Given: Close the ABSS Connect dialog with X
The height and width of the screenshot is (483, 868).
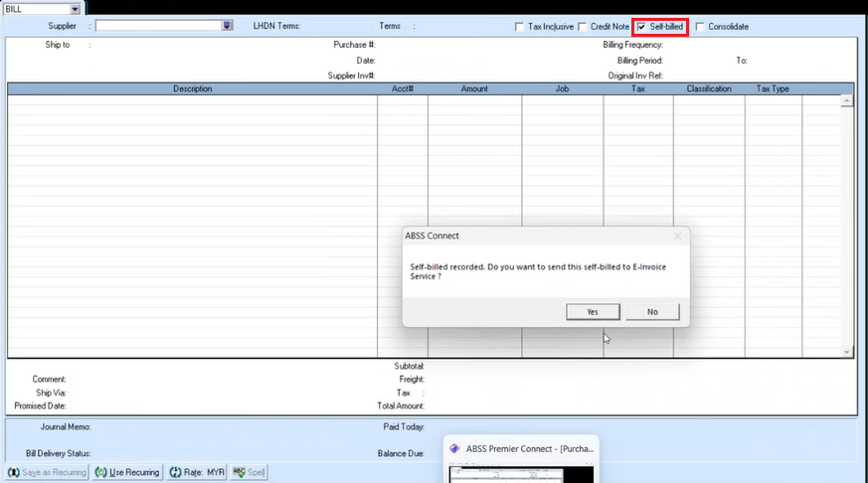Looking at the screenshot, I should point(677,236).
